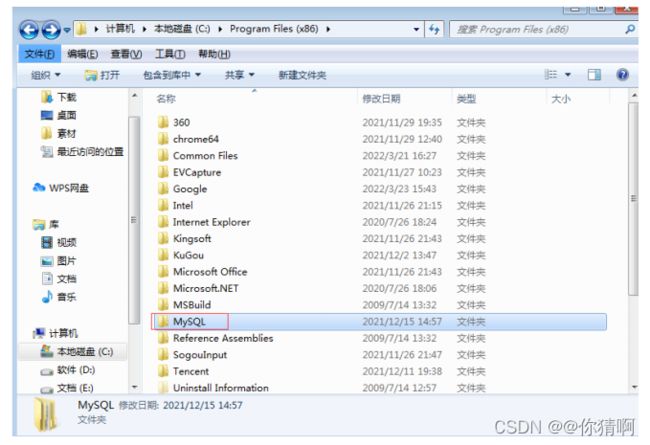Screen dimensions: 650x445
Task: Expand arrow after Program Files (x86) breadcrumb
Action: click(328, 29)
